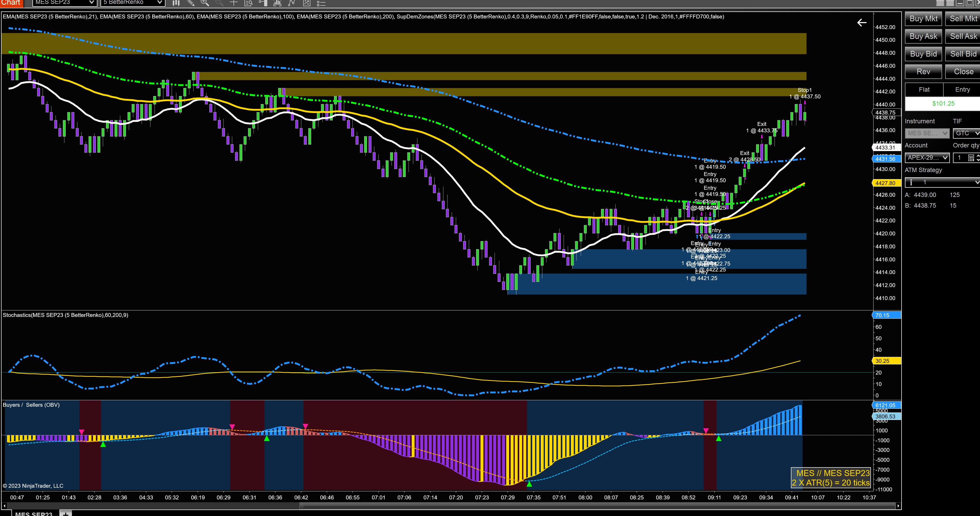The image size is (980, 516).
Task: Open the strategies icon
Action: (x=292, y=3)
